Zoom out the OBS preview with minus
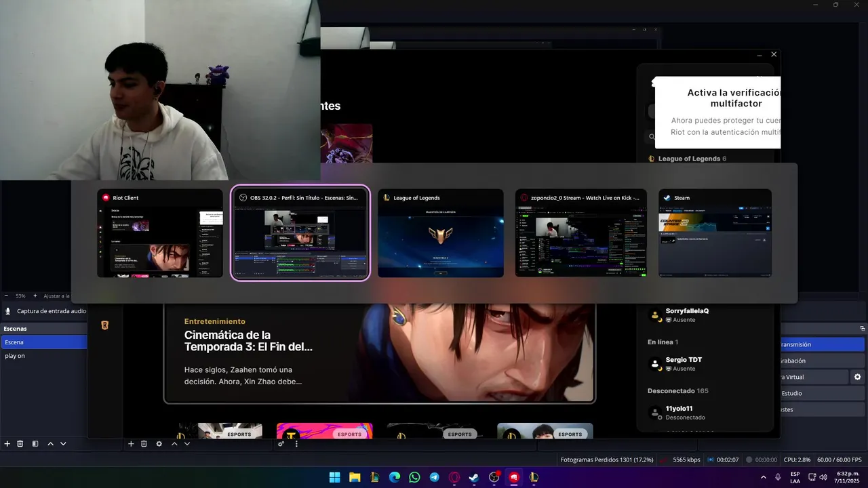Image resolution: width=868 pixels, height=488 pixels. click(x=6, y=296)
